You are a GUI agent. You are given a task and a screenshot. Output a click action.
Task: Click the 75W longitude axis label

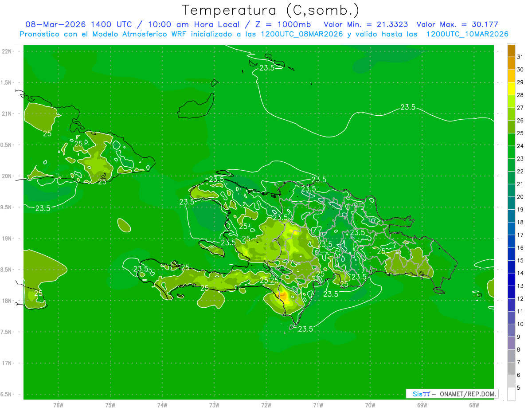(x=110, y=405)
